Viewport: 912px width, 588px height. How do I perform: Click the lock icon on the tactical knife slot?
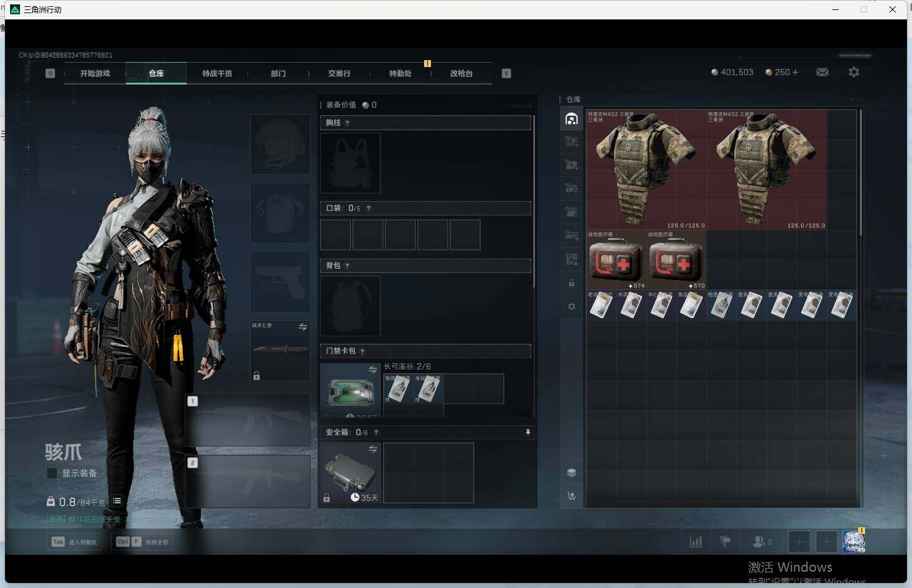(x=256, y=376)
